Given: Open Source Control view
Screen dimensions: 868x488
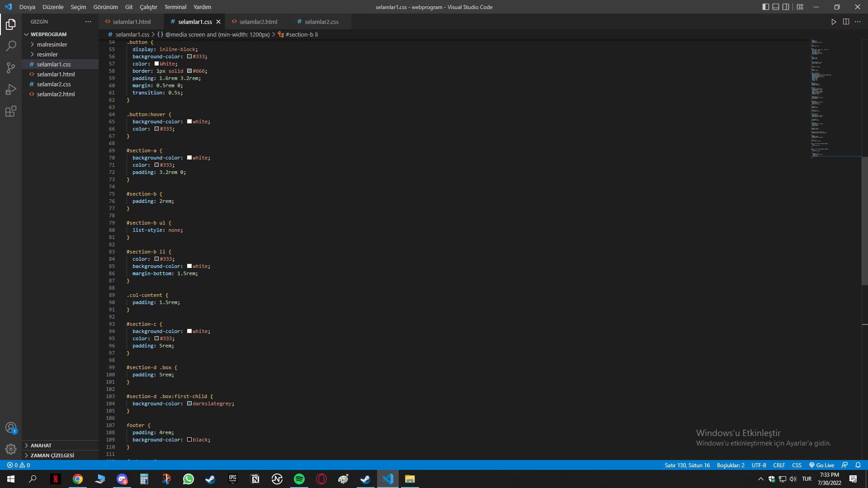Looking at the screenshot, I should tap(11, 68).
